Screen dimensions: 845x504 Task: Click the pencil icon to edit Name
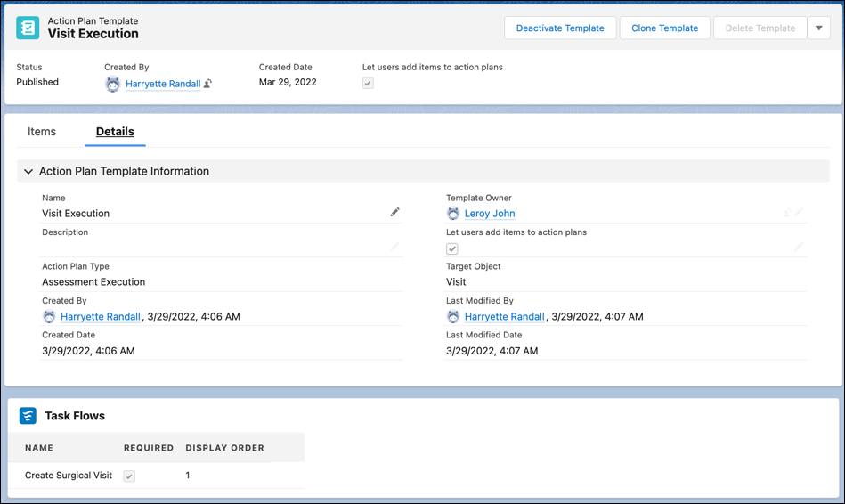click(395, 213)
